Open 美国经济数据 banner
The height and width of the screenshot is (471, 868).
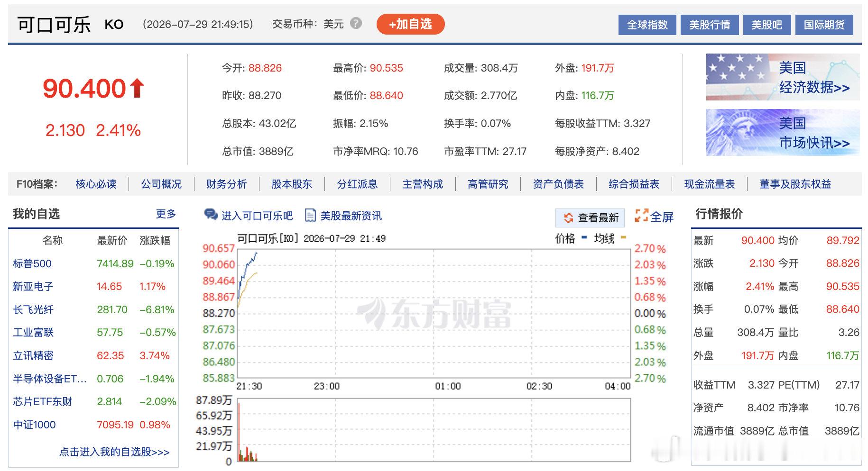(783, 77)
